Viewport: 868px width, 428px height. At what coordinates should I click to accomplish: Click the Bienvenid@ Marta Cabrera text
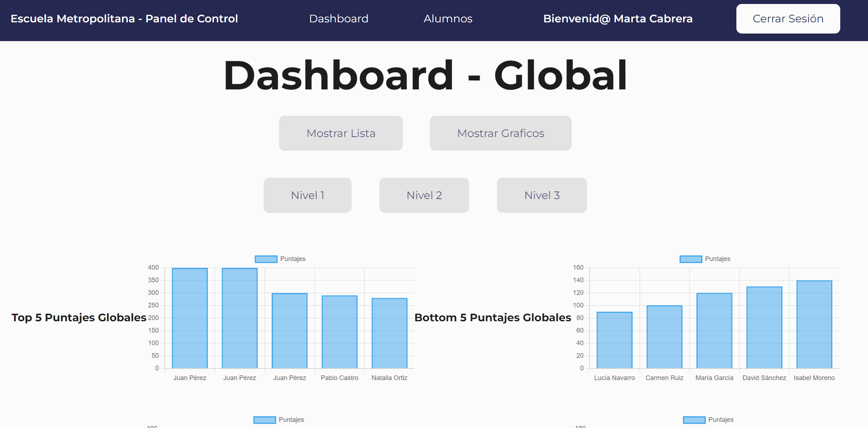[x=618, y=19]
